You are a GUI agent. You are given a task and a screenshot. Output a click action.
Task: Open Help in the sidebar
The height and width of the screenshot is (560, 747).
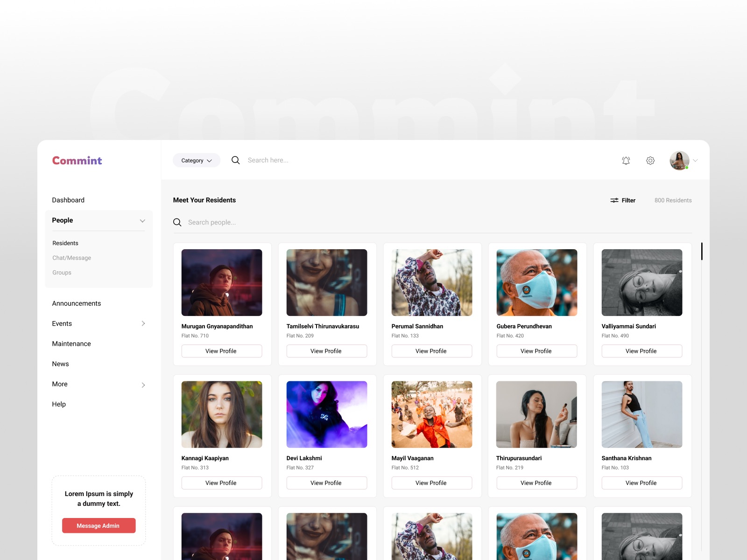click(x=59, y=404)
